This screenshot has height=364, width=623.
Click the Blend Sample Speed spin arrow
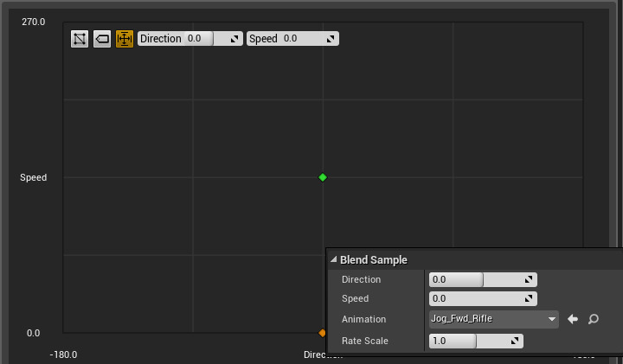coord(529,298)
